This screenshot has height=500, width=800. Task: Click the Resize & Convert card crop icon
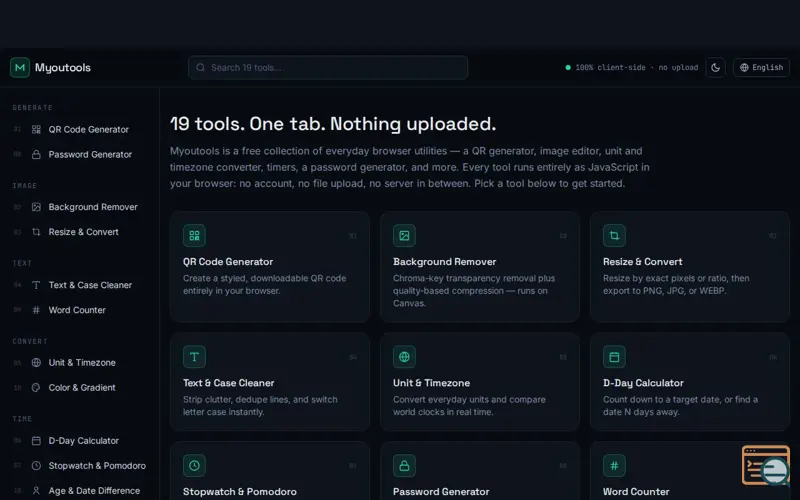(x=614, y=236)
